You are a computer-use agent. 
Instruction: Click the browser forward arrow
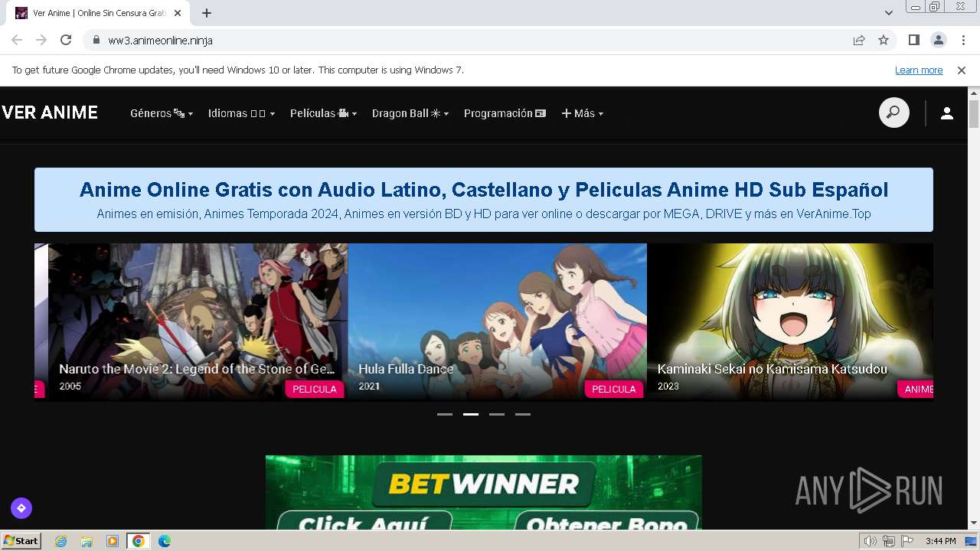[x=41, y=40]
